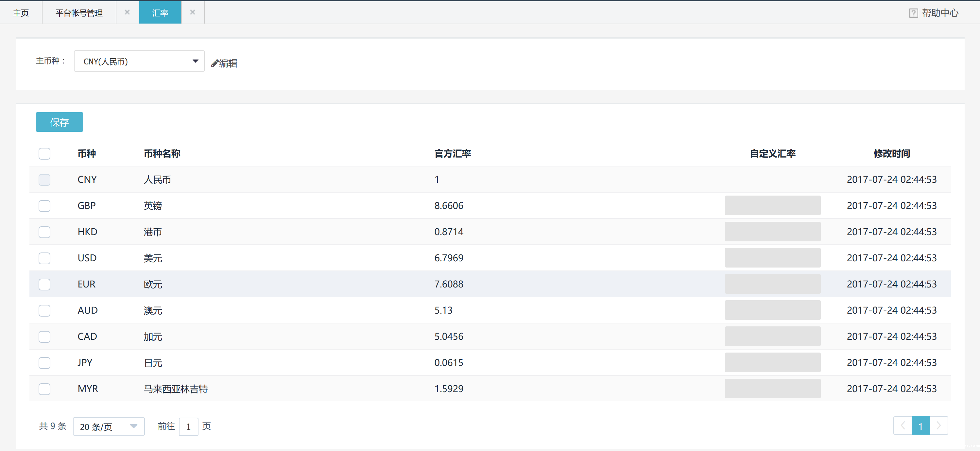Viewport: 980px width, 451px height.
Task: Click EUR custom rate input field
Action: 772,284
